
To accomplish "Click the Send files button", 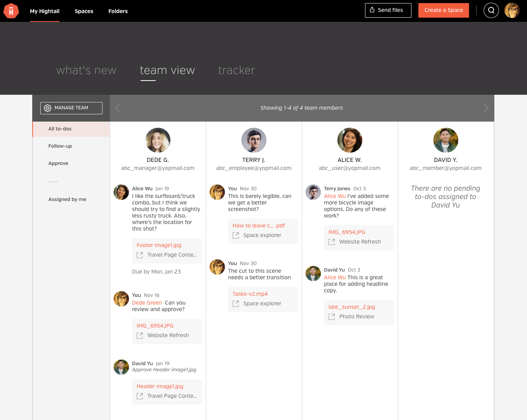I will coord(388,10).
